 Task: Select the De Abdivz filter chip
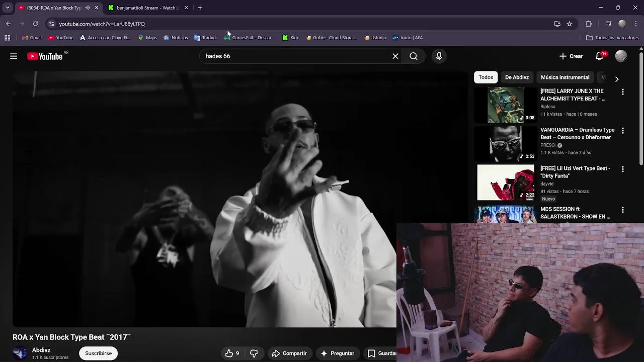click(517, 77)
